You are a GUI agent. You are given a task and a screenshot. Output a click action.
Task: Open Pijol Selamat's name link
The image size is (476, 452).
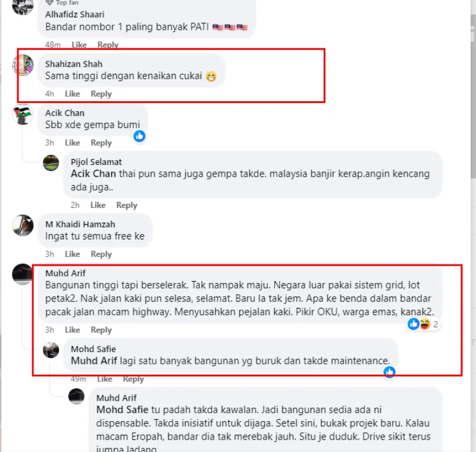(x=96, y=162)
